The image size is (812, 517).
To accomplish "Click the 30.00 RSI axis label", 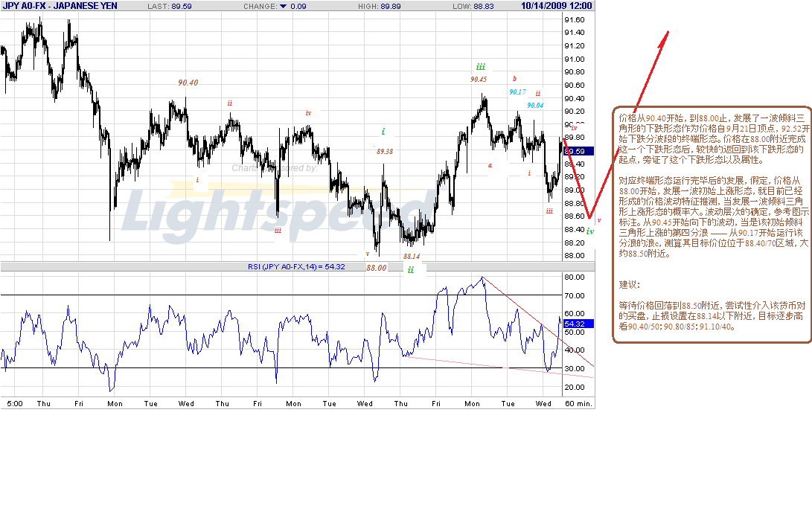I will (x=575, y=369).
